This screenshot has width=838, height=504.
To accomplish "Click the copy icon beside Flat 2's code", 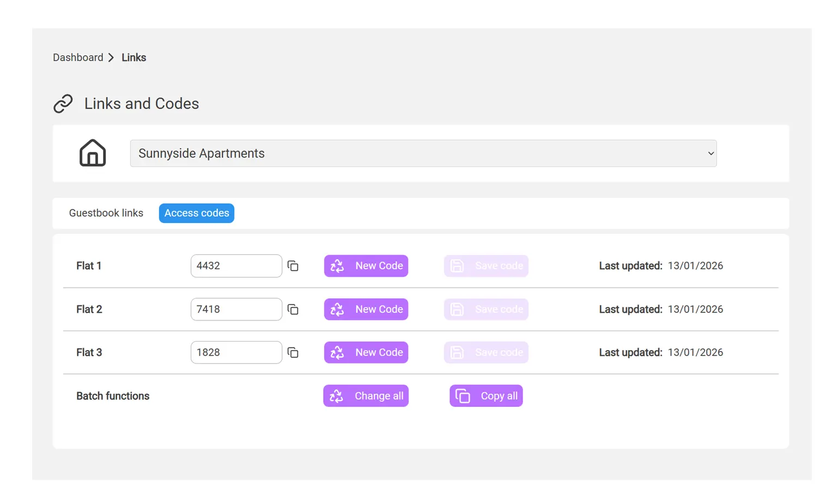I will click(x=293, y=309).
